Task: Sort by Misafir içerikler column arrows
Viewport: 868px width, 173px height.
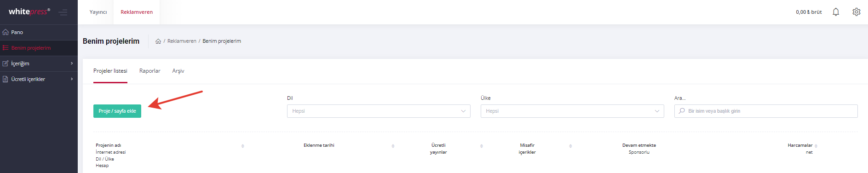Action: click(x=570, y=146)
